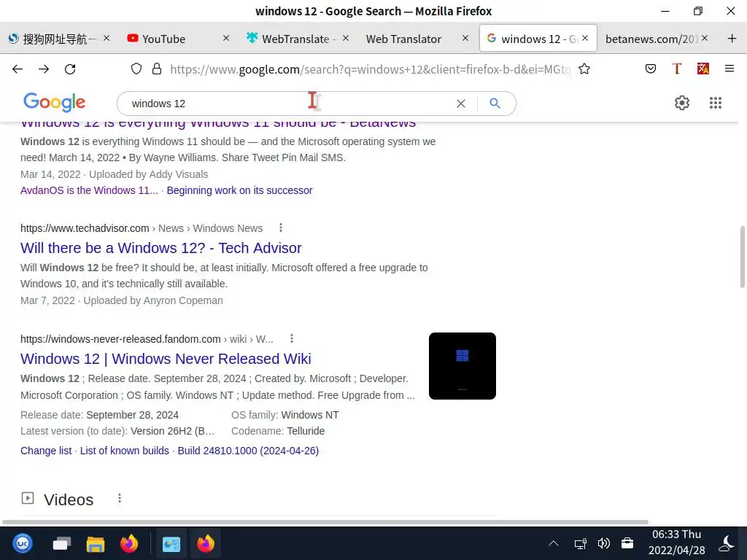This screenshot has height=560, width=747.
Task: Open a new browser tab
Action: (x=732, y=39)
